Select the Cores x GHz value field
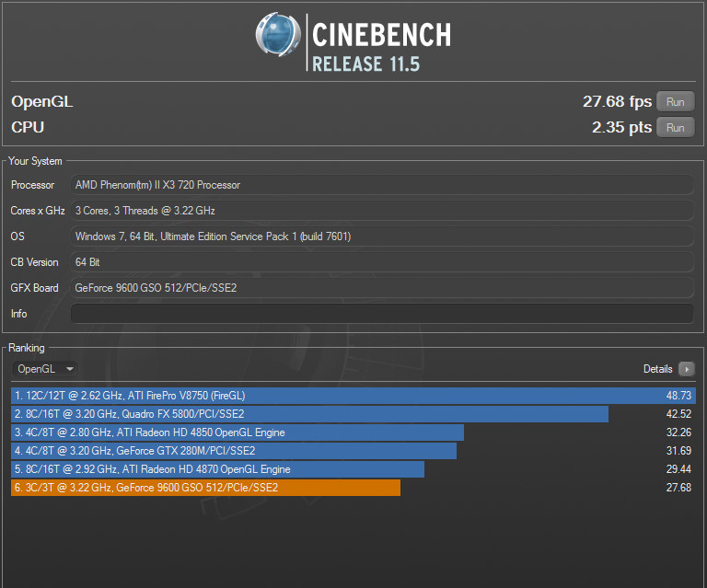The width and height of the screenshot is (707, 588). [382, 211]
